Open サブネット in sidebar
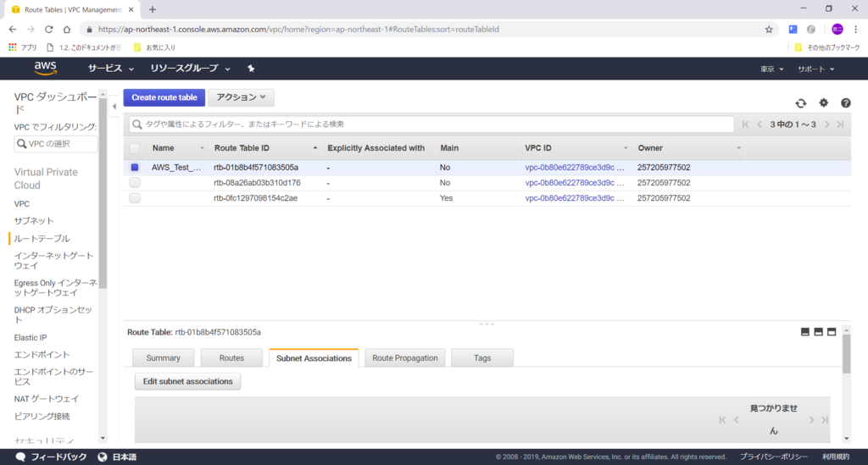The height and width of the screenshot is (465, 868). (x=34, y=220)
